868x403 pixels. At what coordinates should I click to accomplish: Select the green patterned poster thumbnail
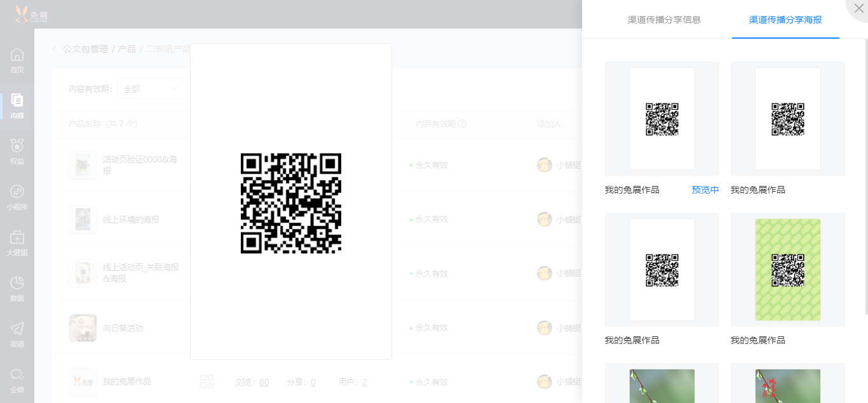(788, 270)
